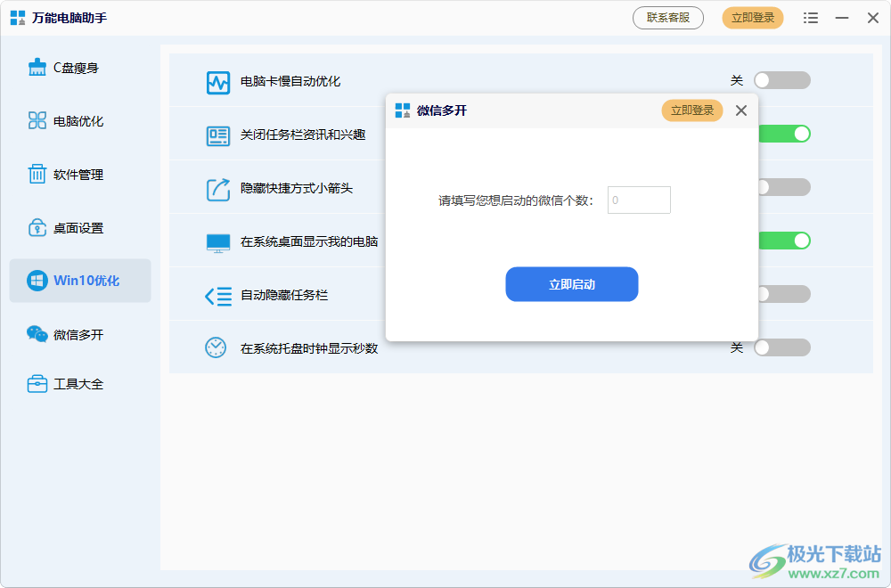
Task: Click the list icon in the title bar
Action: click(811, 17)
